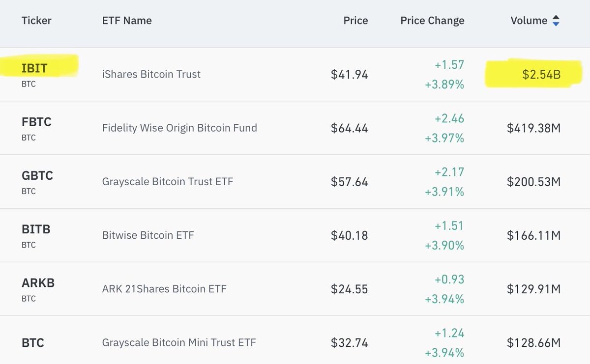Click the ETF Name column header
Viewport: 590px width, 364px height.
pyautogui.click(x=127, y=21)
